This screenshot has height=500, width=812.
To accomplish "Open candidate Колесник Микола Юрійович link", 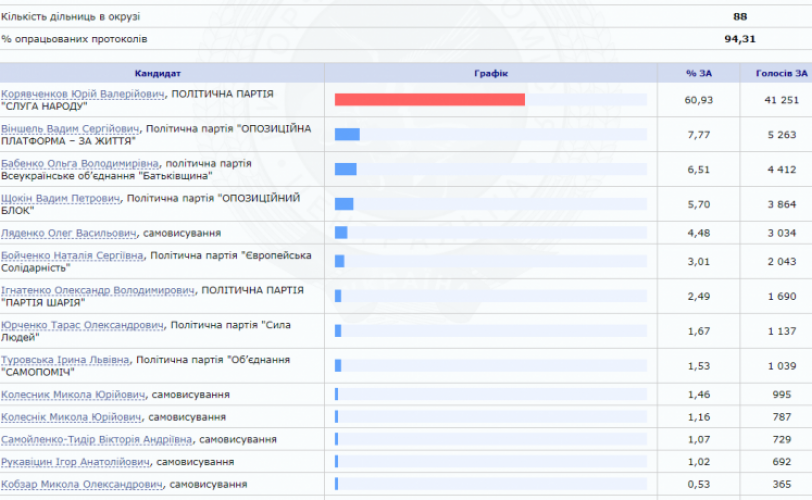I will 73,394.
